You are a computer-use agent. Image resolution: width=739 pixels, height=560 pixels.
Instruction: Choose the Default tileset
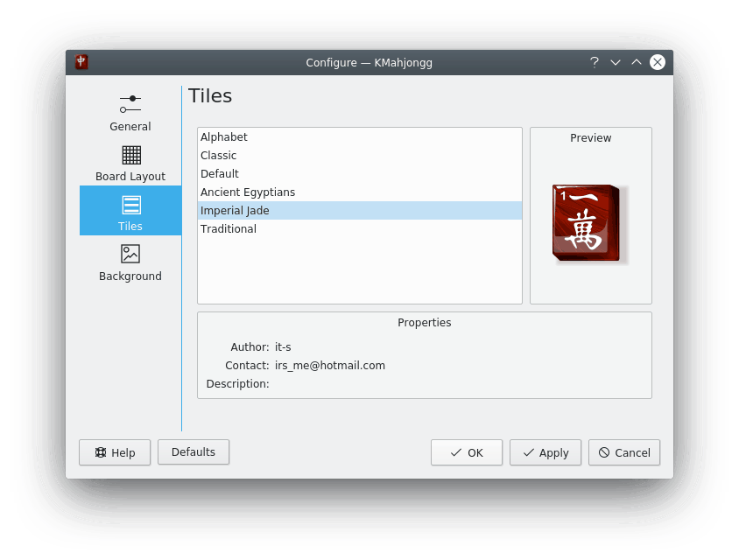click(x=220, y=174)
